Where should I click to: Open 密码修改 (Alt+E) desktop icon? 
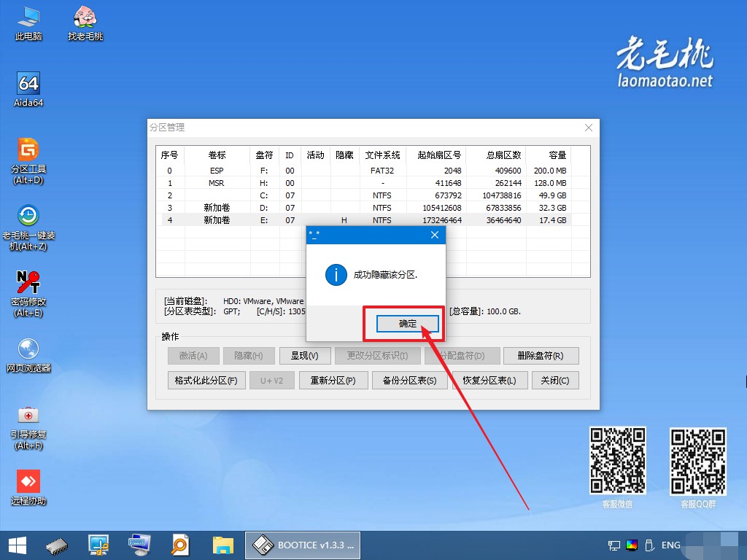click(28, 294)
